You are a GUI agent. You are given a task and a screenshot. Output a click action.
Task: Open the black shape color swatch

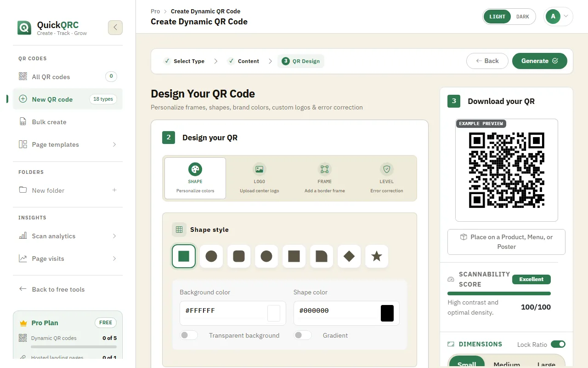point(387,313)
